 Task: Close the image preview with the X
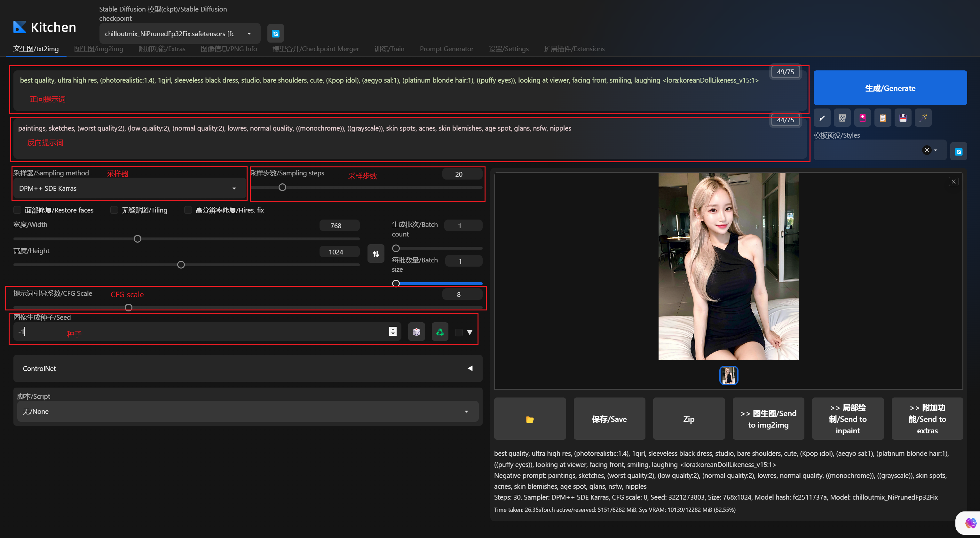(953, 181)
